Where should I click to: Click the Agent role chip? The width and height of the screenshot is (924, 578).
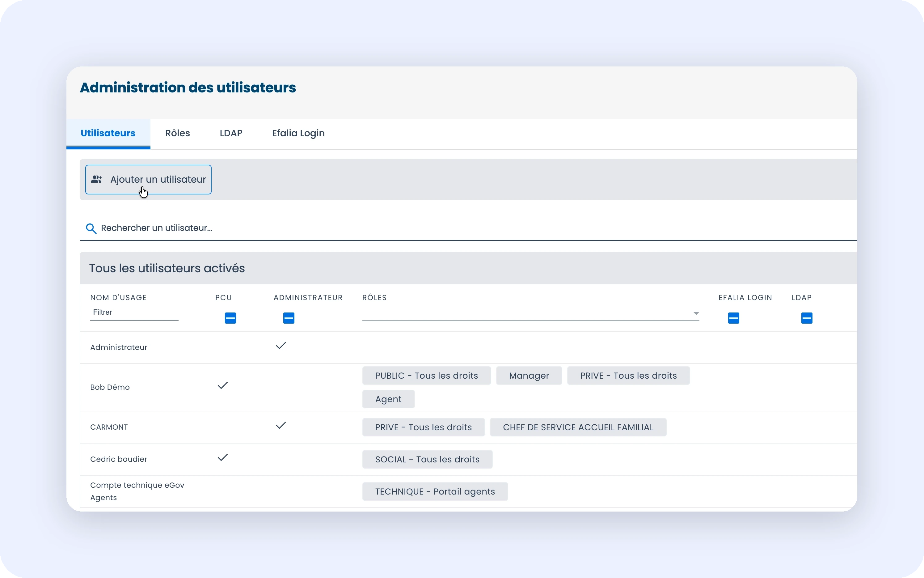coord(388,399)
